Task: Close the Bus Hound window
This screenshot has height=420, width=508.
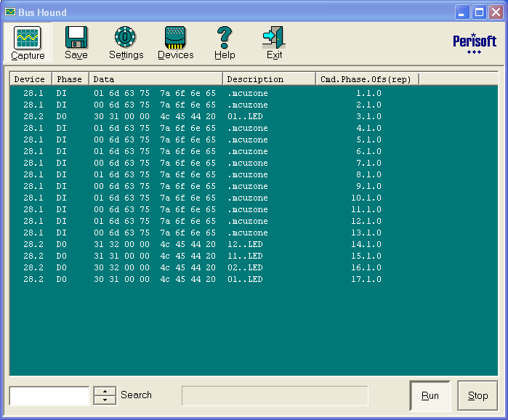Action: 496,12
